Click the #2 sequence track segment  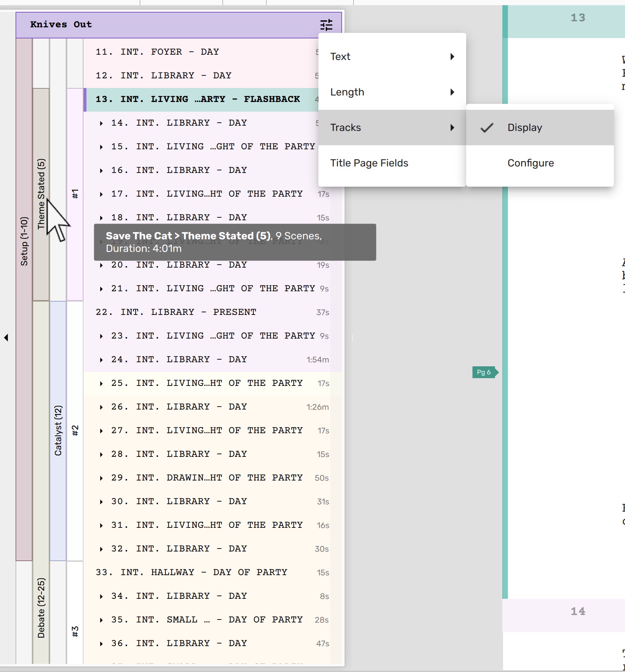point(75,431)
